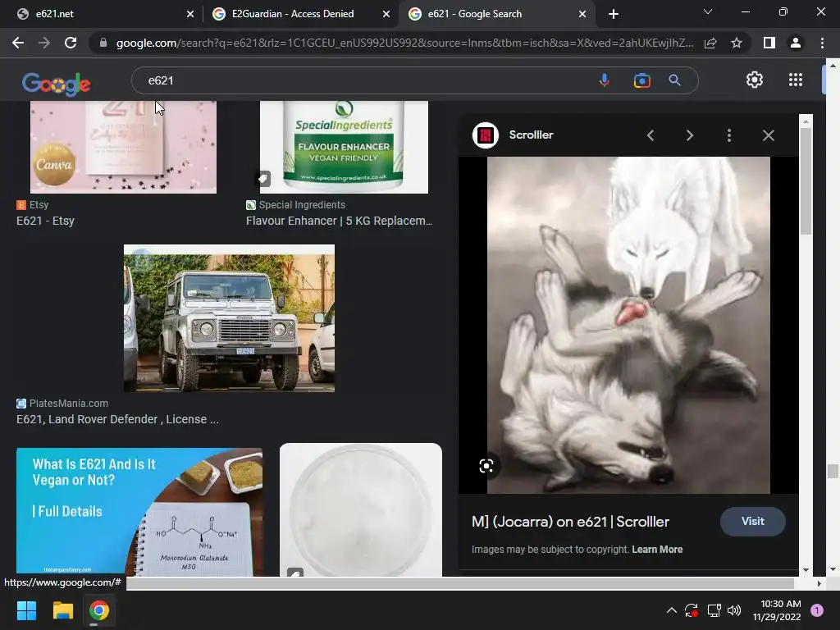Select the Land Rover Defender thumbnail
840x630 pixels.
230,318
